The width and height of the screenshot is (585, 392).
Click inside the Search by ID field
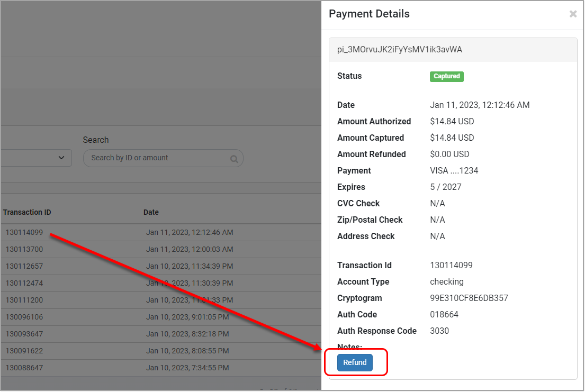(154, 158)
